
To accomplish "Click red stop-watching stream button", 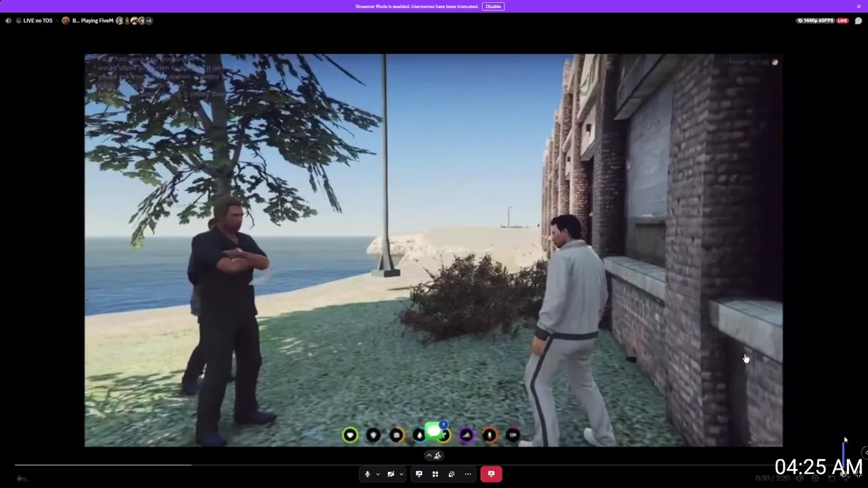I will point(491,474).
